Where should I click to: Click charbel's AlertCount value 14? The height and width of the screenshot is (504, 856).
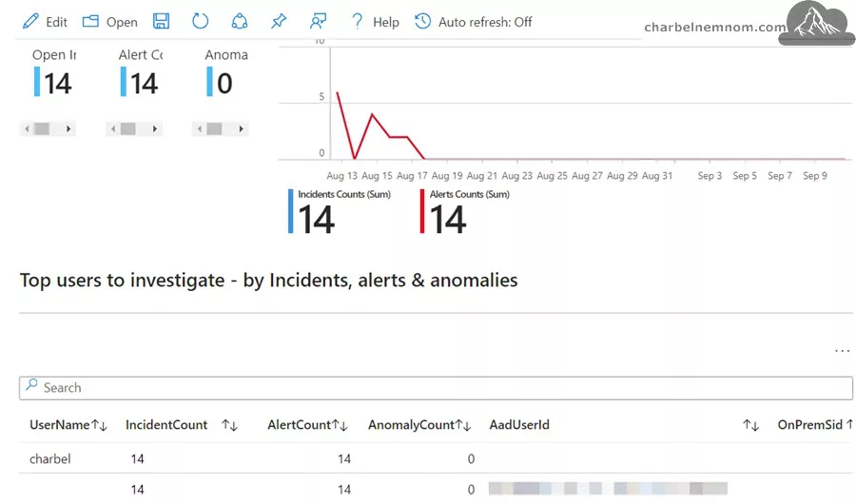pos(344,458)
